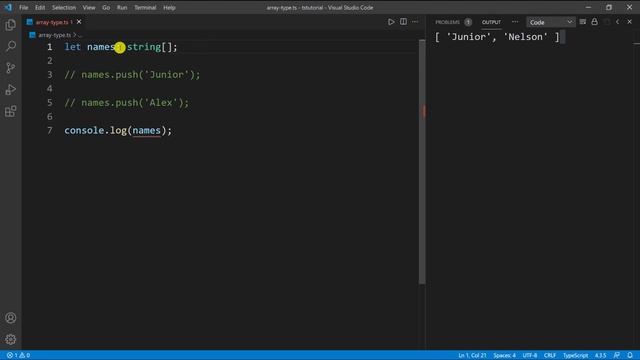Image resolution: width=640 pixels, height=360 pixels.
Task: Close the array-type.ts tab
Action: 79,22
